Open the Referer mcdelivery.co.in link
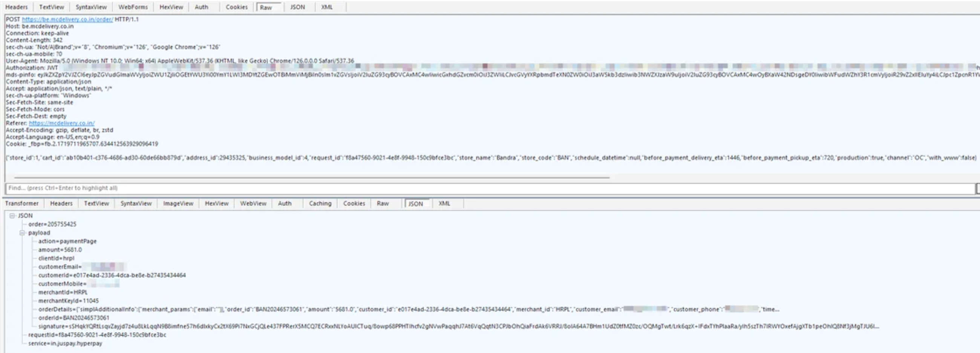 coord(62,123)
